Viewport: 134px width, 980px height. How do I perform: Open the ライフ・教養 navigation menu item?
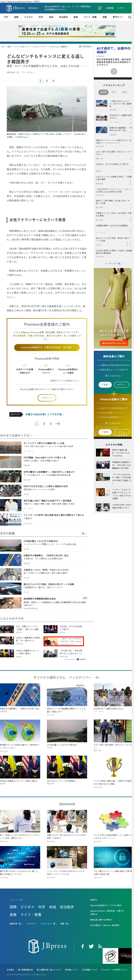point(90,17)
